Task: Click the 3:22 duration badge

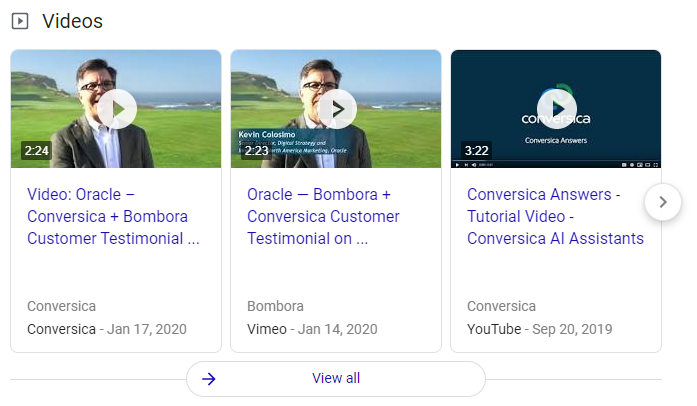Action: (477, 151)
